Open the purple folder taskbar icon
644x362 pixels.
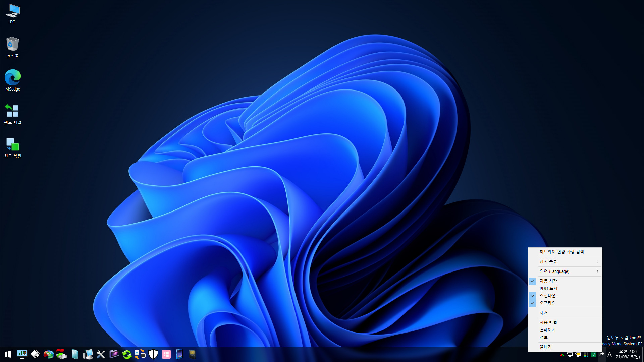pos(114,354)
